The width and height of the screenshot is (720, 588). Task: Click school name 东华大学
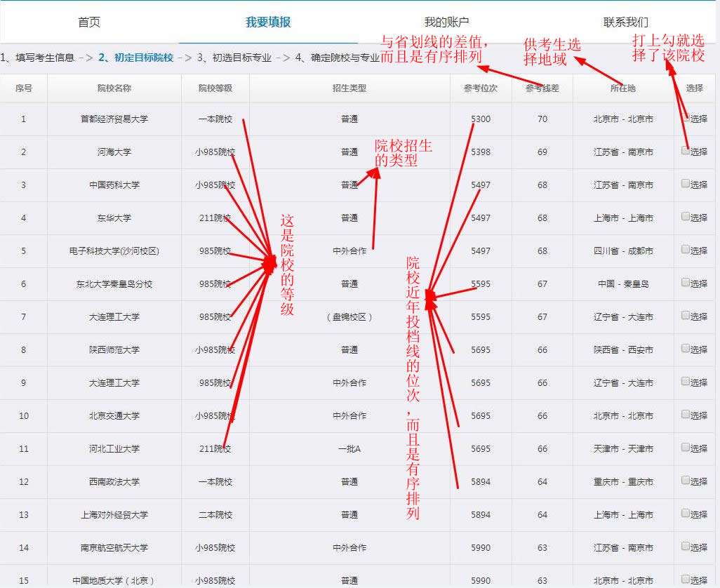[x=114, y=218]
